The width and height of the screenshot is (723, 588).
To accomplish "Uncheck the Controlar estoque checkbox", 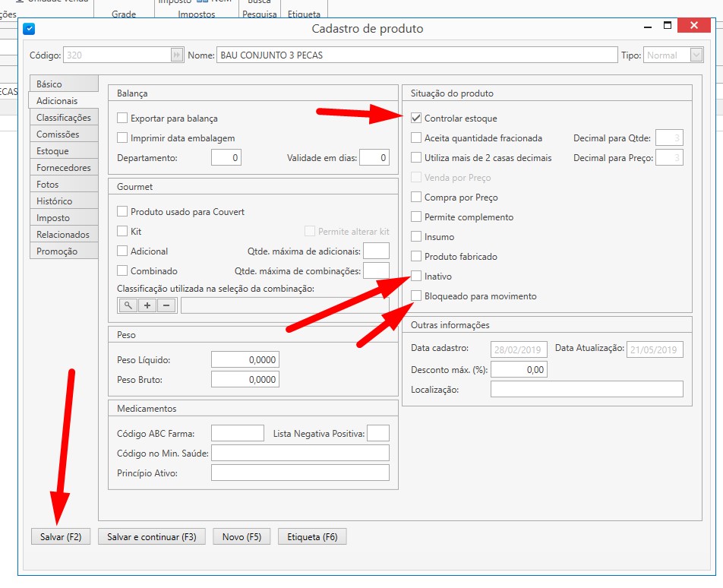I will pyautogui.click(x=416, y=119).
